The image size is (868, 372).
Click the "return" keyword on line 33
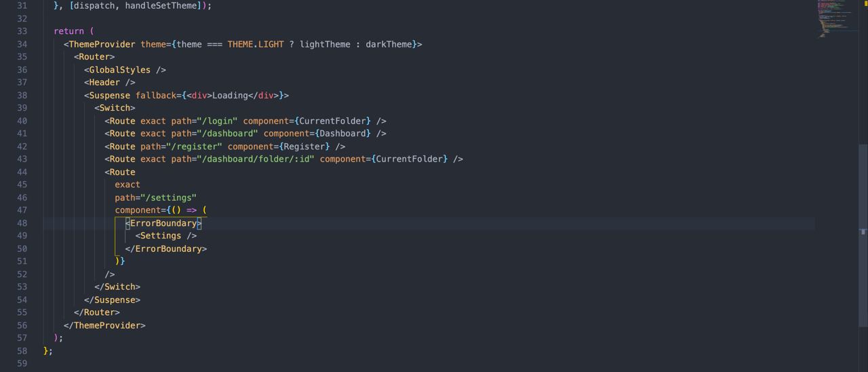pos(69,31)
